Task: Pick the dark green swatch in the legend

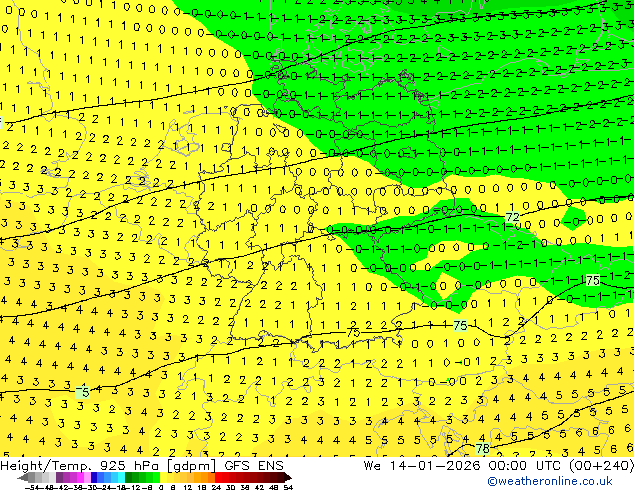Action: click(x=128, y=478)
